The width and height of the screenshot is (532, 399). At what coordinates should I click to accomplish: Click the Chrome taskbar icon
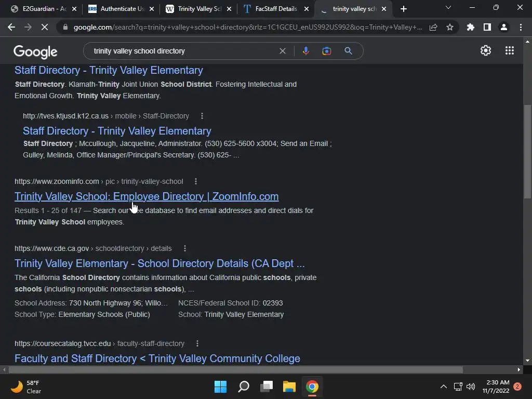pos(312,387)
